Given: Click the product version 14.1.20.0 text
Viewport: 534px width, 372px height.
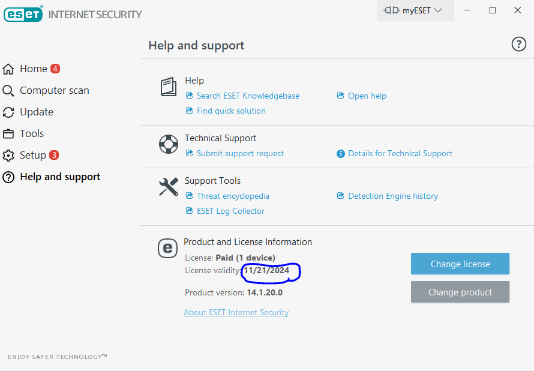Looking at the screenshot, I should [265, 293].
